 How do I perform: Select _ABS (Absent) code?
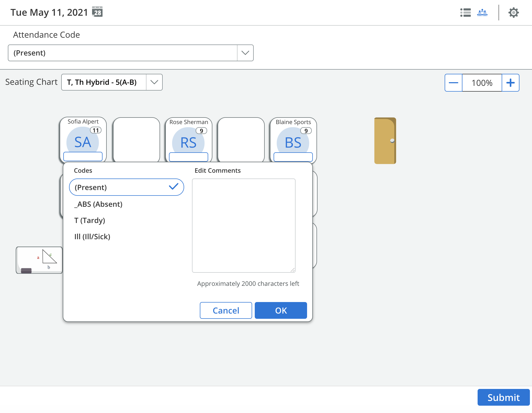(98, 204)
